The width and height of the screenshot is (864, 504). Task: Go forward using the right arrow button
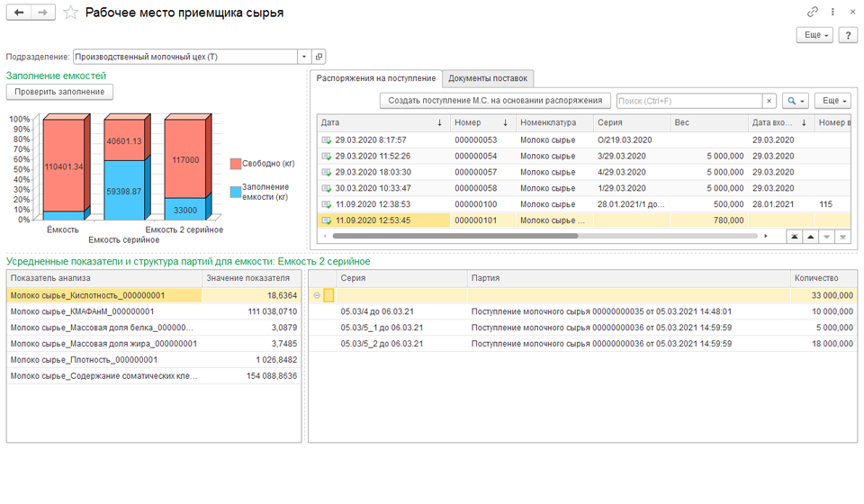tap(43, 12)
